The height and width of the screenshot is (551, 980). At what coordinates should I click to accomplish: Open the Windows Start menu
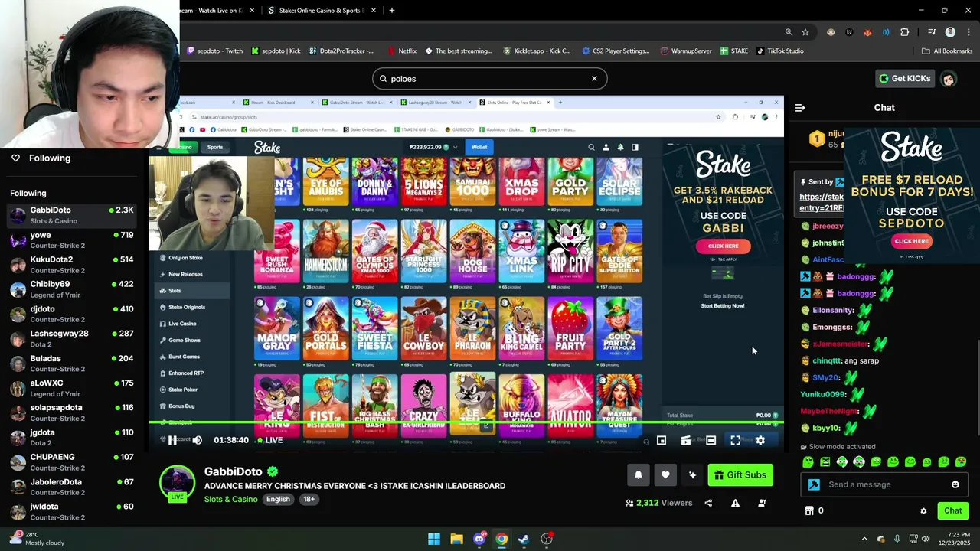pyautogui.click(x=434, y=539)
